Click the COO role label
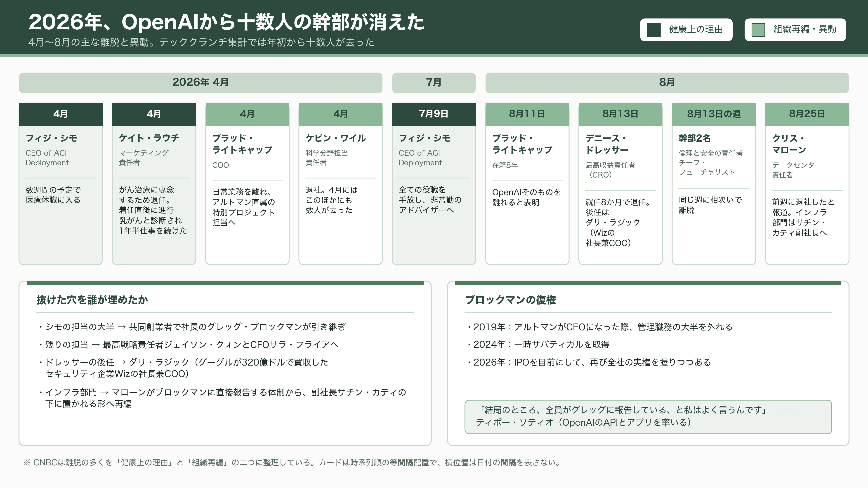The width and height of the screenshot is (868, 488). click(220, 165)
